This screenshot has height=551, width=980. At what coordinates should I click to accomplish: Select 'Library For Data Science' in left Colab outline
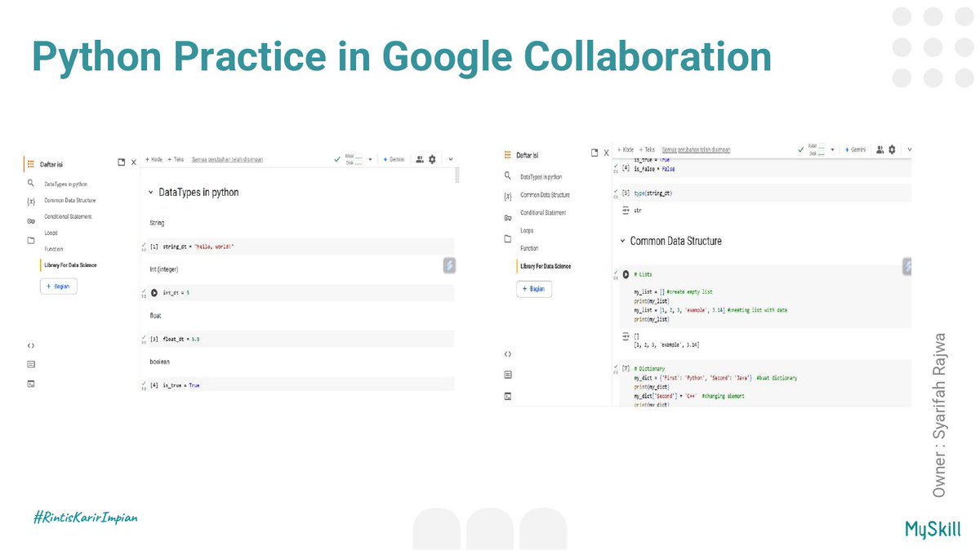(70, 265)
